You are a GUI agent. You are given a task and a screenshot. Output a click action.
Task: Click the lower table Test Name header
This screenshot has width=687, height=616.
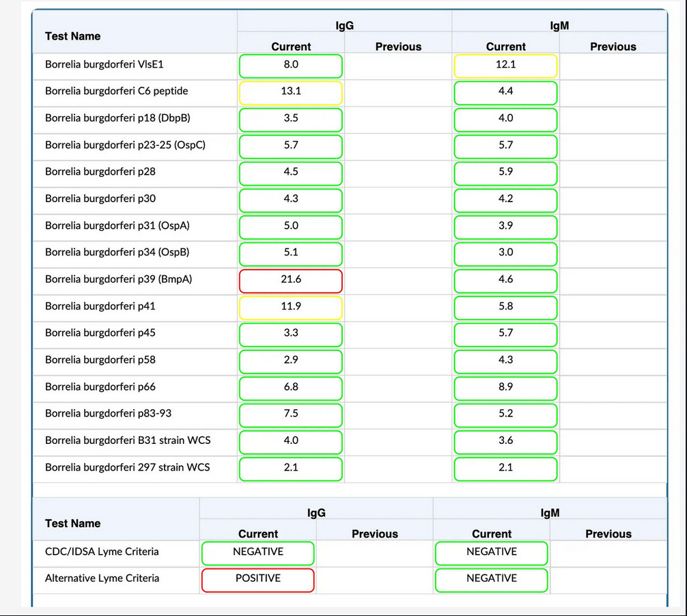pos(73,524)
